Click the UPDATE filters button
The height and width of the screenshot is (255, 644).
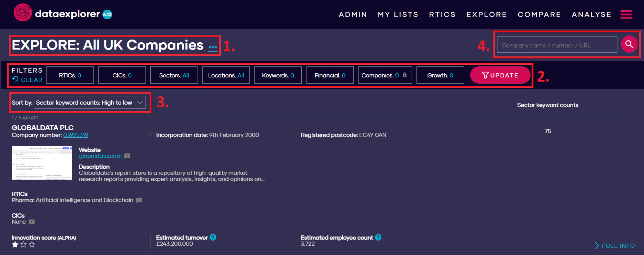click(500, 75)
